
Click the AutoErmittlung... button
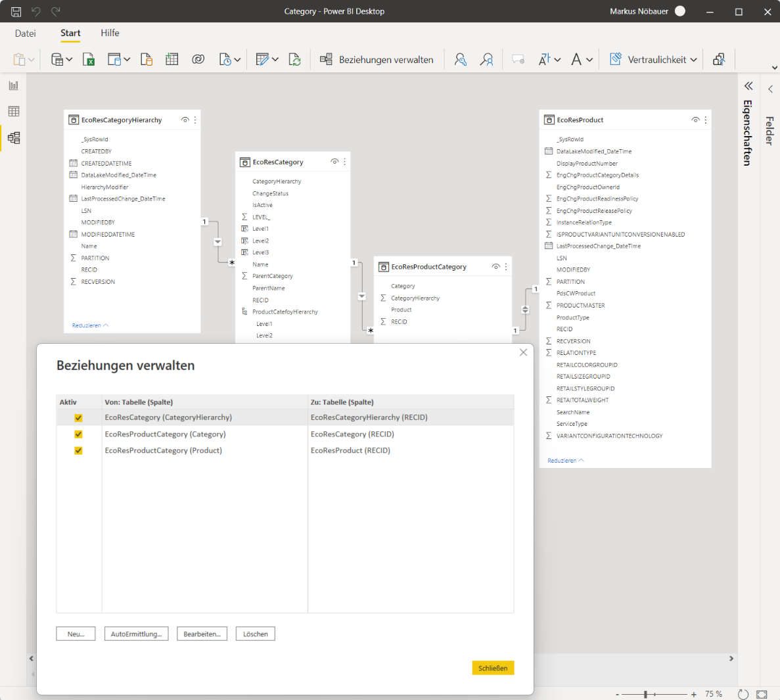click(x=136, y=634)
